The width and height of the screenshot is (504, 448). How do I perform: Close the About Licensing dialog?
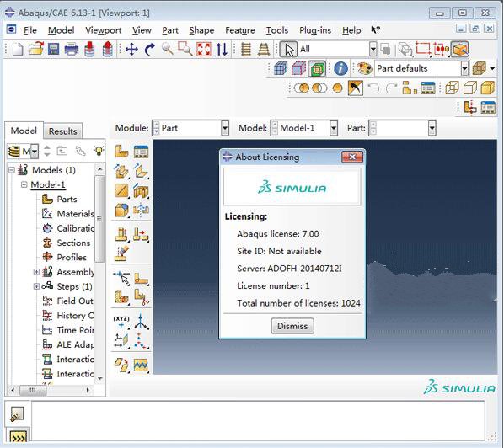click(x=352, y=157)
